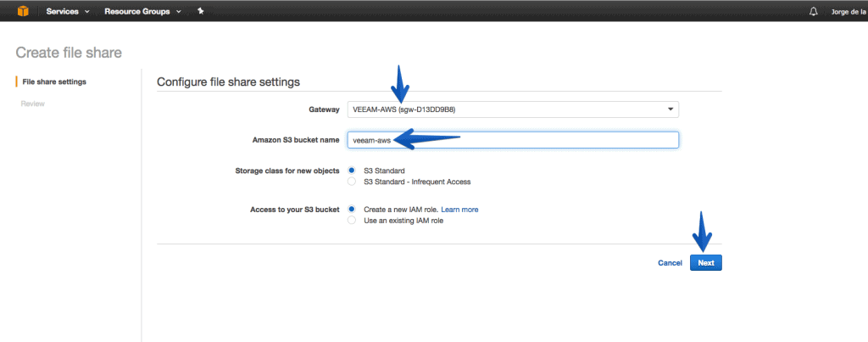Viewport: 868px width, 342px height.
Task: Expand the Services menu
Action: (68, 11)
